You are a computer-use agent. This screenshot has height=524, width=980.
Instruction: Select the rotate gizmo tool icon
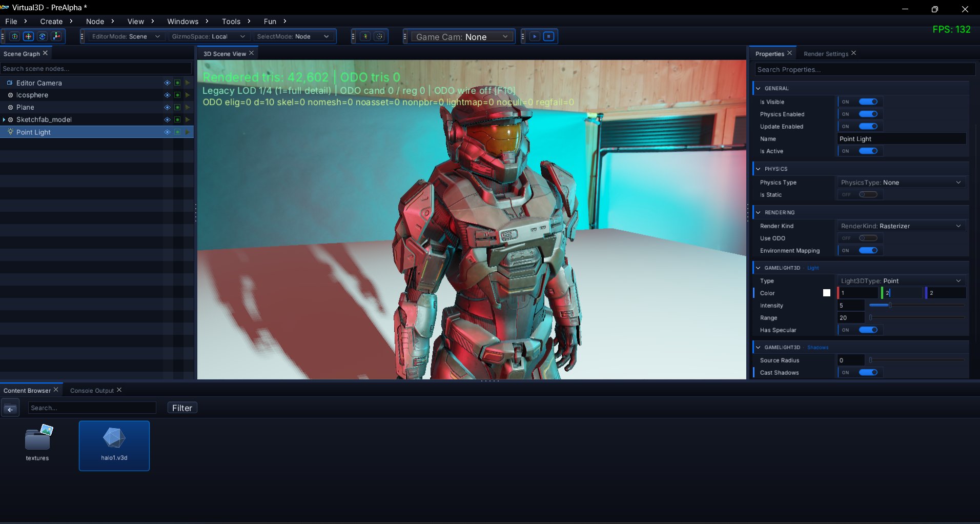pos(43,36)
